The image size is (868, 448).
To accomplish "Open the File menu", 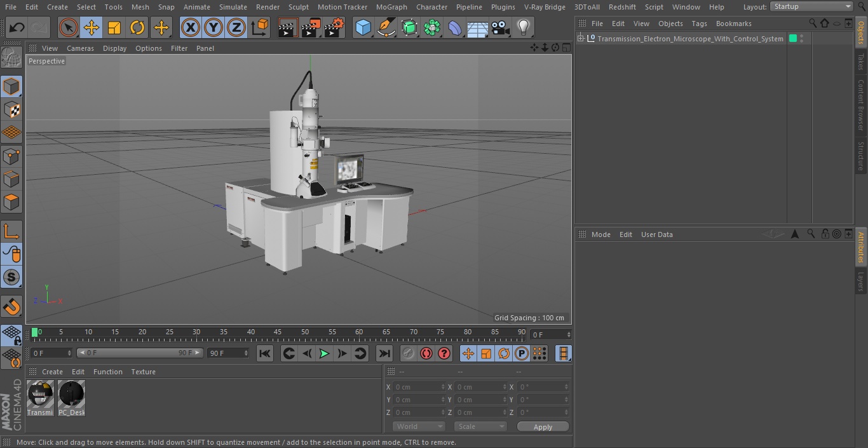I will (x=11, y=7).
